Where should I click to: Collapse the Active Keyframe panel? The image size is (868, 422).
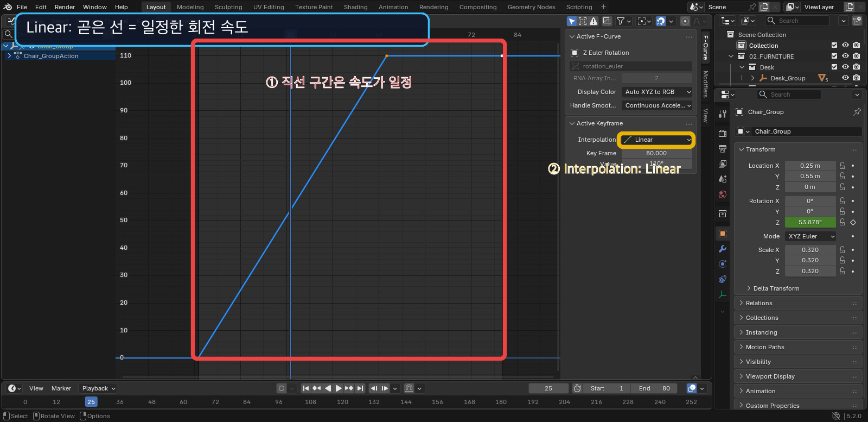[x=572, y=123]
